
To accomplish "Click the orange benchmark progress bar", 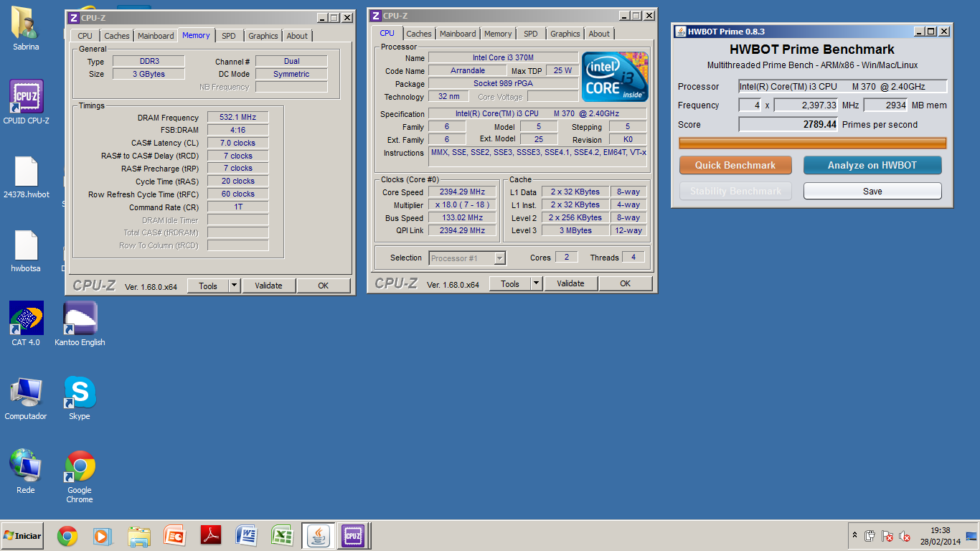I will click(812, 143).
